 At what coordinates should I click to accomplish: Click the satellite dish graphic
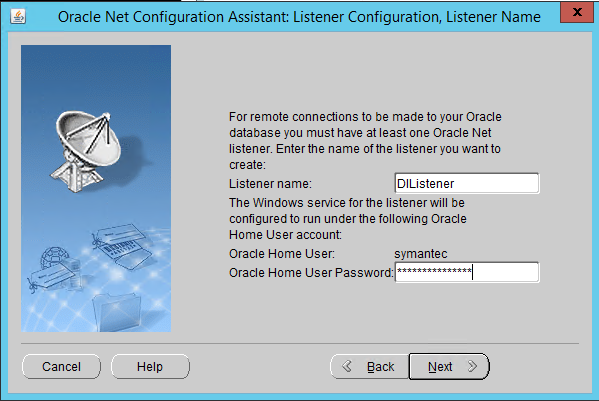click(86, 151)
